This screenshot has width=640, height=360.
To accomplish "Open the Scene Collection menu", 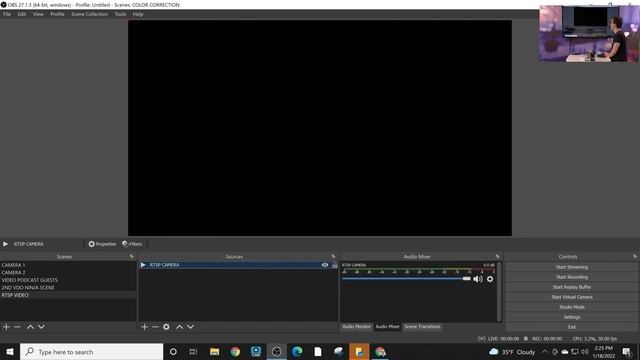I will click(x=89, y=14).
